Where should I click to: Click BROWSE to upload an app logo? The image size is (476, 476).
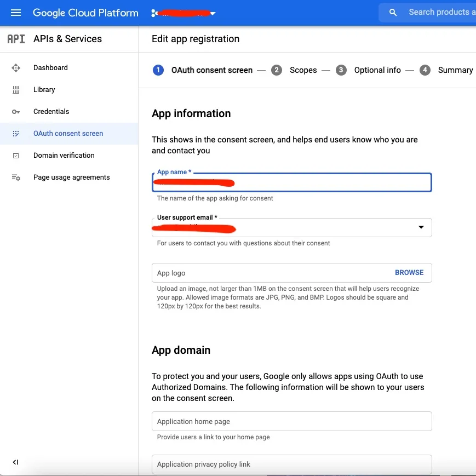[409, 273]
